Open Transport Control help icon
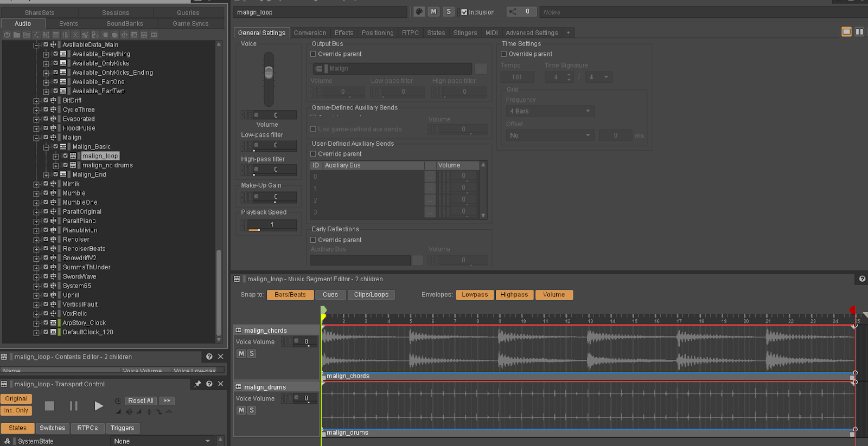 pyautogui.click(x=209, y=384)
